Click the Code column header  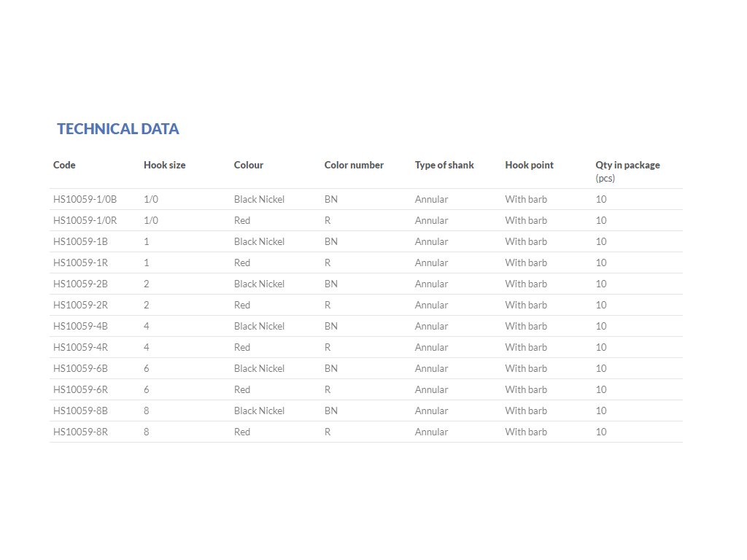64,166
